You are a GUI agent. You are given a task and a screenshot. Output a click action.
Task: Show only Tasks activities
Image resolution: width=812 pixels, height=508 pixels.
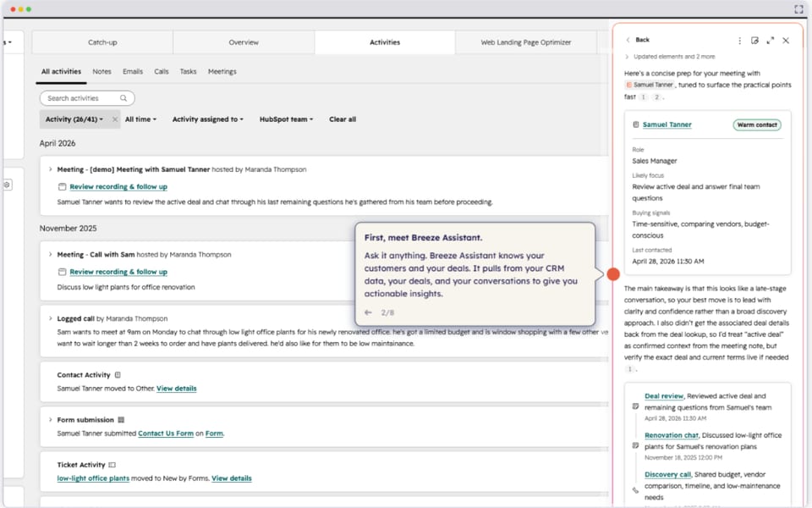(x=188, y=71)
